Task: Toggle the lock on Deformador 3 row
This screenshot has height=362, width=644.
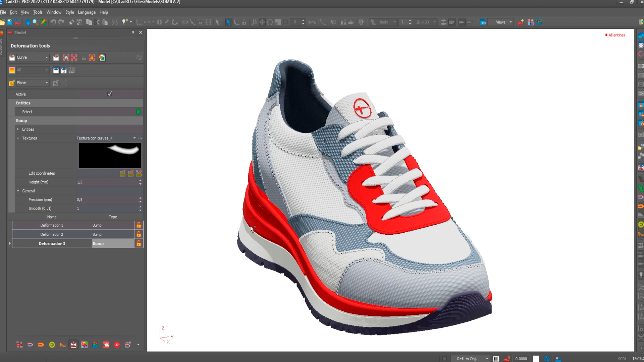Action: (x=139, y=243)
